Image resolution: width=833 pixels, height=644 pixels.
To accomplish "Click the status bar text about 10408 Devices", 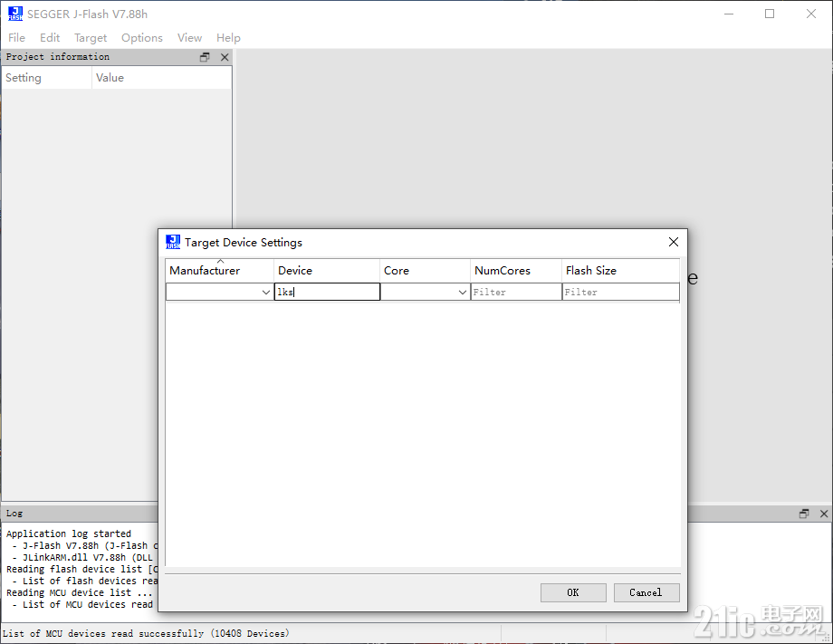I will pos(146,633).
